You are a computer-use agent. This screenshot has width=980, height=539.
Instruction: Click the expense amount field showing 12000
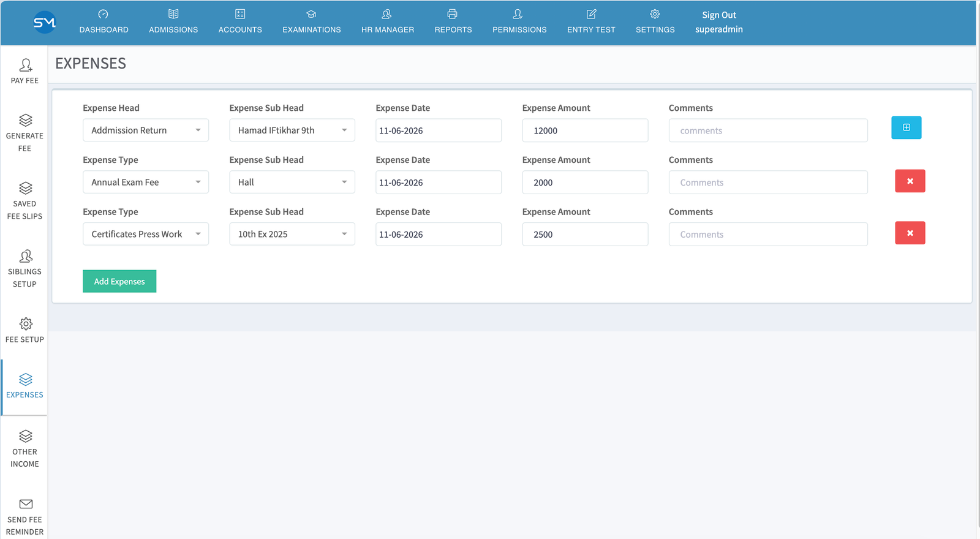tap(585, 130)
